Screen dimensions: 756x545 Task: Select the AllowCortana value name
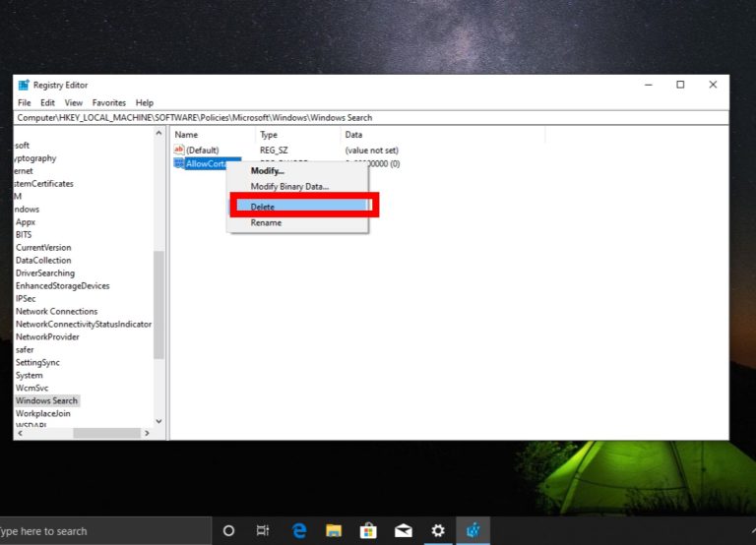[206, 164]
